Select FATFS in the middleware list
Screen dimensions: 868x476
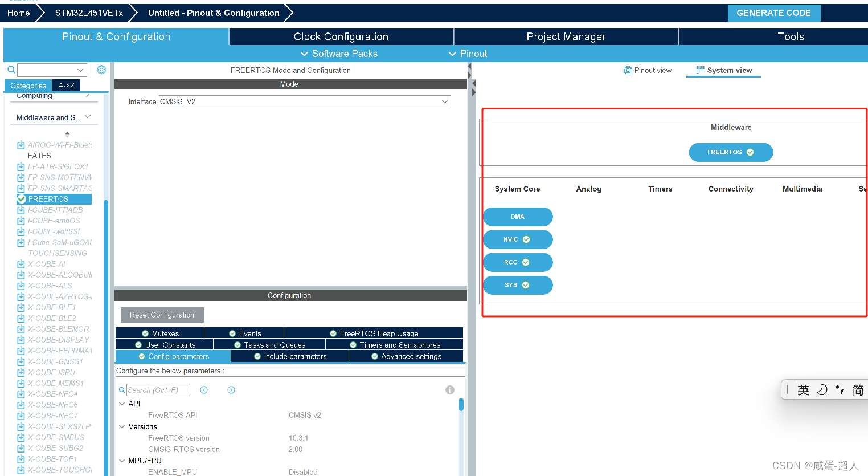point(39,156)
